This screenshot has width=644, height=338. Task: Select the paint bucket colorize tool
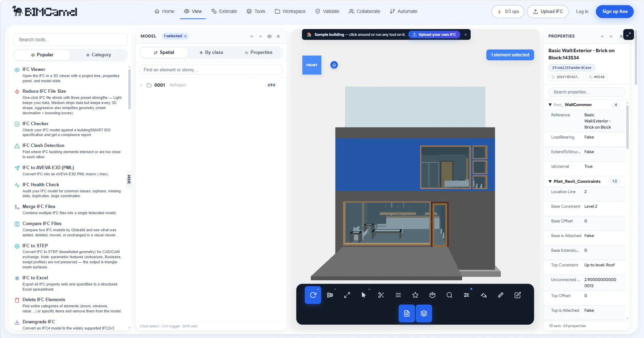tap(484, 295)
